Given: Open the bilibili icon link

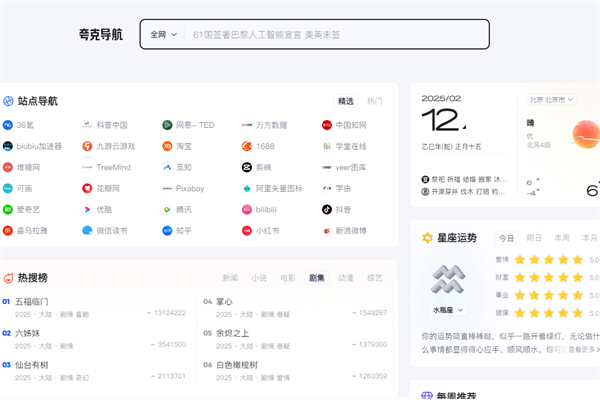Looking at the screenshot, I should point(247,209).
